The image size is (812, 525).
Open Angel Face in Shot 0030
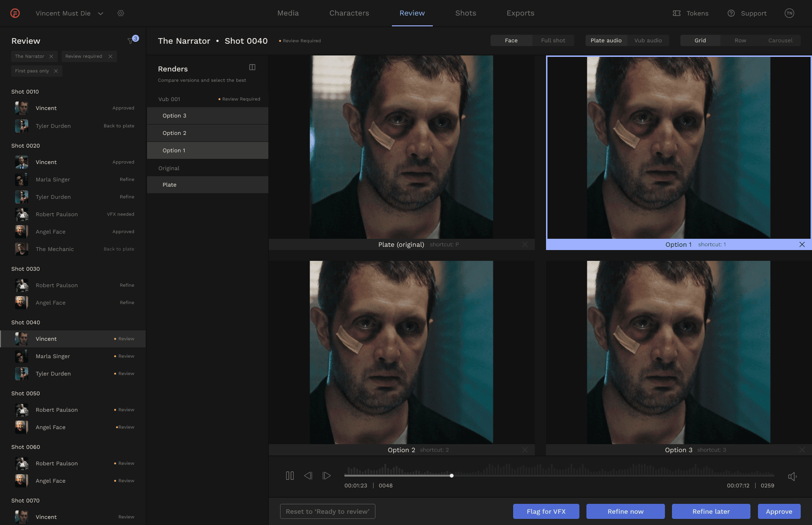tap(73, 303)
